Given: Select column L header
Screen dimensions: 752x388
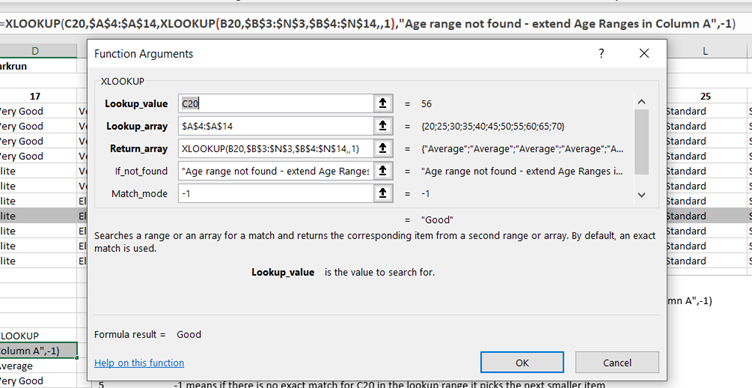Looking at the screenshot, I should click(x=705, y=51).
